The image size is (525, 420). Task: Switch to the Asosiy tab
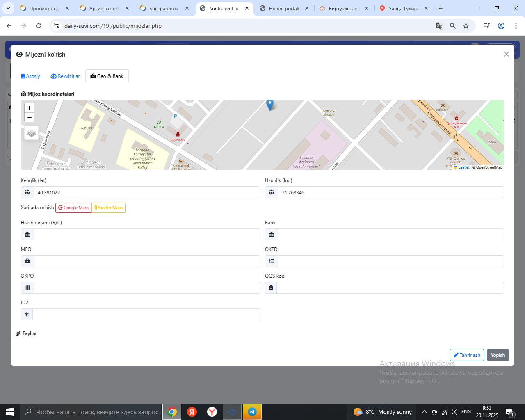[30, 76]
